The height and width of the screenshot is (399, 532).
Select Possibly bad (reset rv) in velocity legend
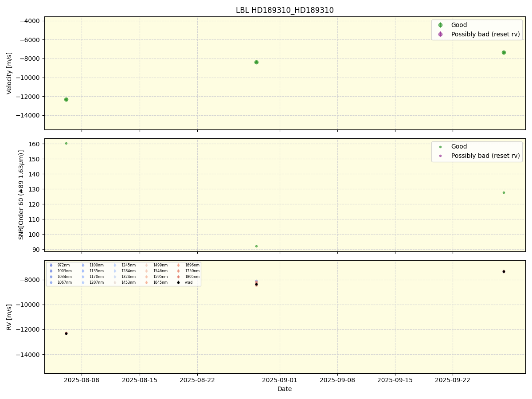pyautogui.click(x=485, y=34)
